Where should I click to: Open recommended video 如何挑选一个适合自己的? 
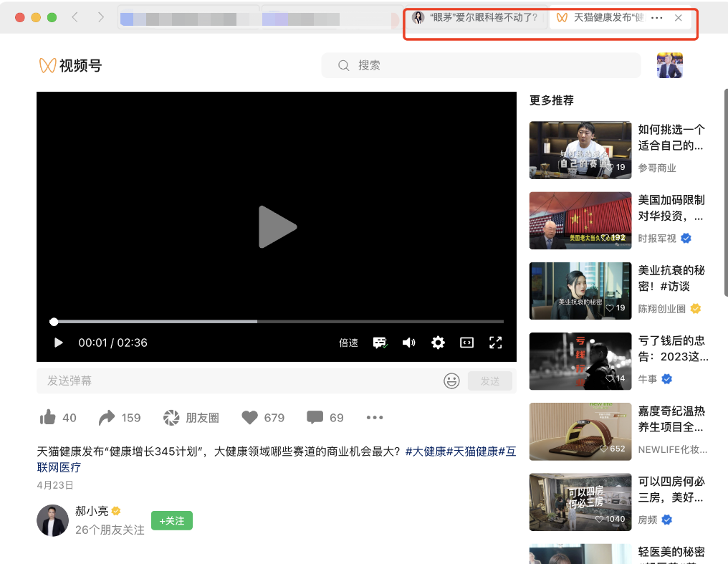pos(580,150)
